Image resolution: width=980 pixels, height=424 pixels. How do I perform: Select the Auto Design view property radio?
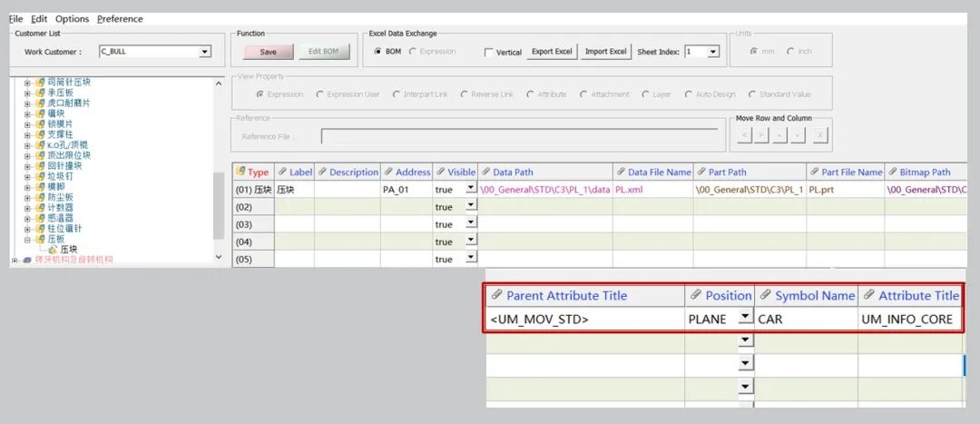[x=688, y=94]
